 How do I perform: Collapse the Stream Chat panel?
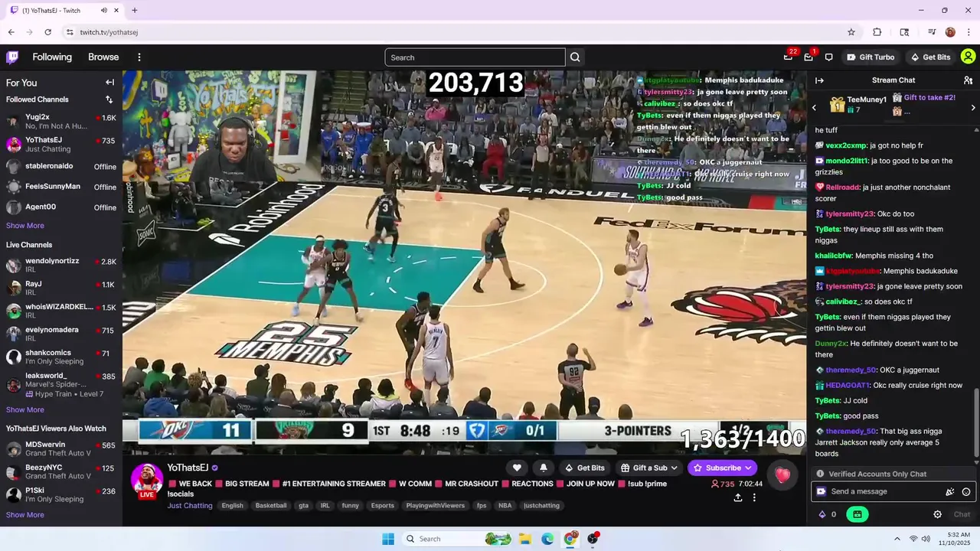click(819, 80)
